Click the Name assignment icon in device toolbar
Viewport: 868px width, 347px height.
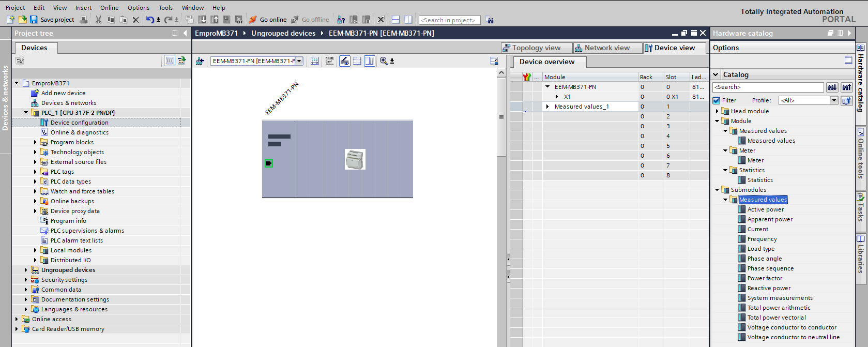[329, 61]
